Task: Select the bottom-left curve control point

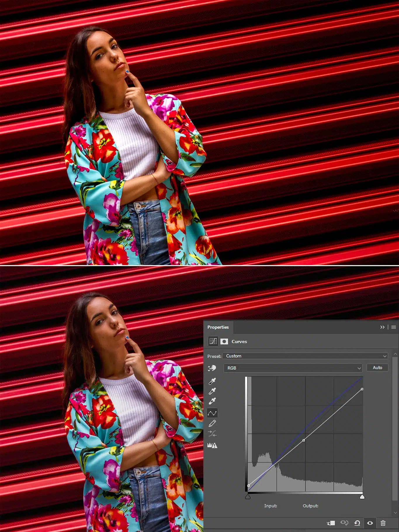Action: pos(248,486)
